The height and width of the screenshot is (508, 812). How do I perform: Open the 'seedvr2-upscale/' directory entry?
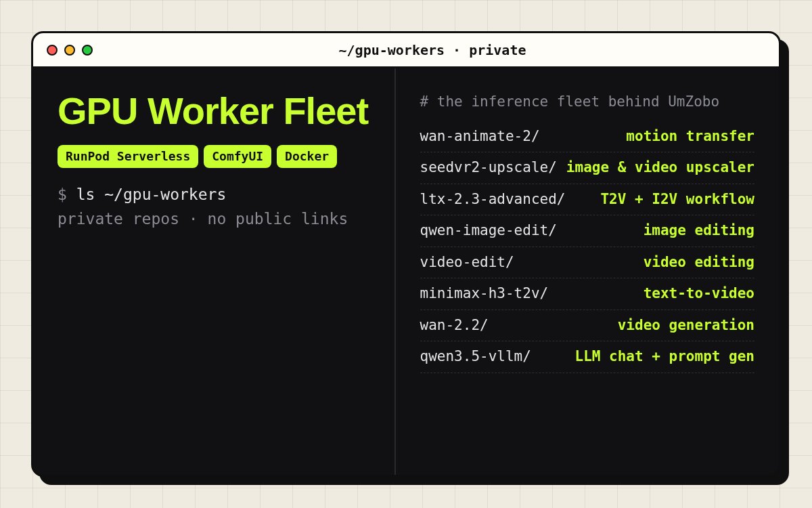click(x=488, y=167)
